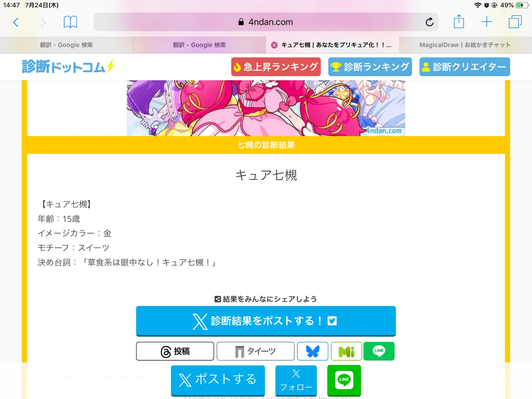Open the bookmarks book icon
532x399 pixels.
(70, 22)
